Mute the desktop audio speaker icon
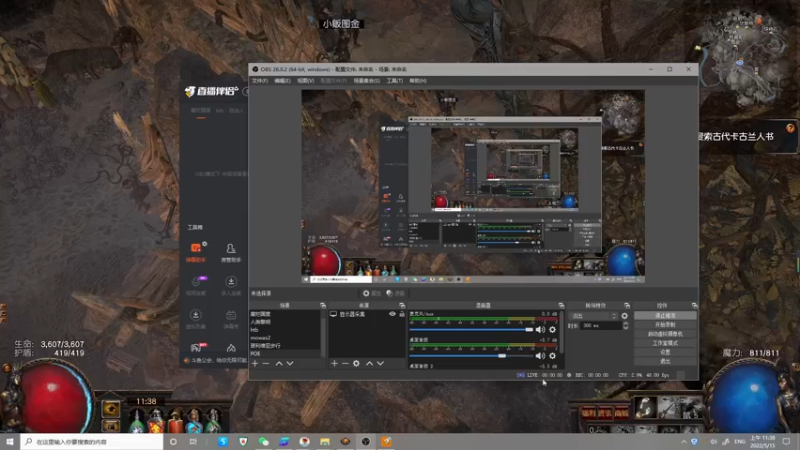Viewport: 800px width, 450px height. click(540, 356)
